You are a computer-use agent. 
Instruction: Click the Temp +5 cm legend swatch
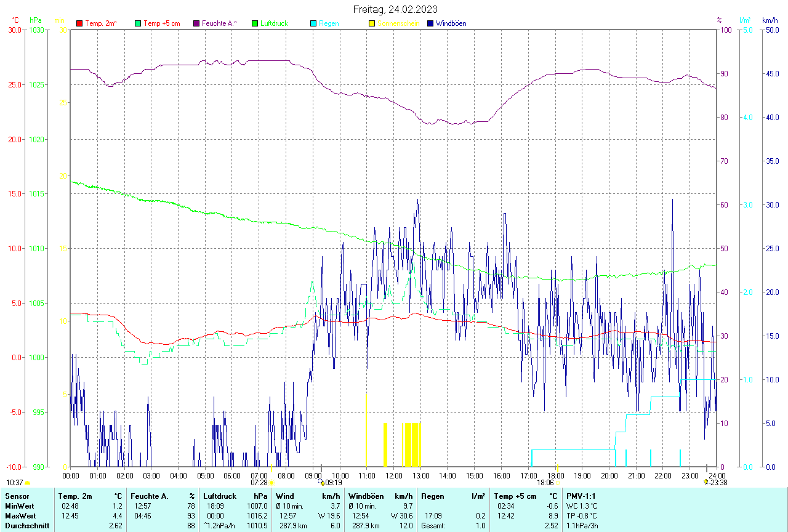click(x=138, y=23)
